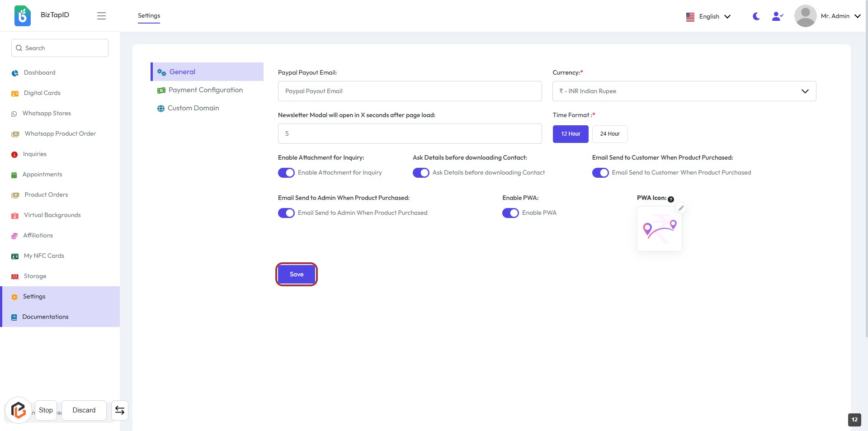Toggle Email Send to Admin switch

coord(286,213)
